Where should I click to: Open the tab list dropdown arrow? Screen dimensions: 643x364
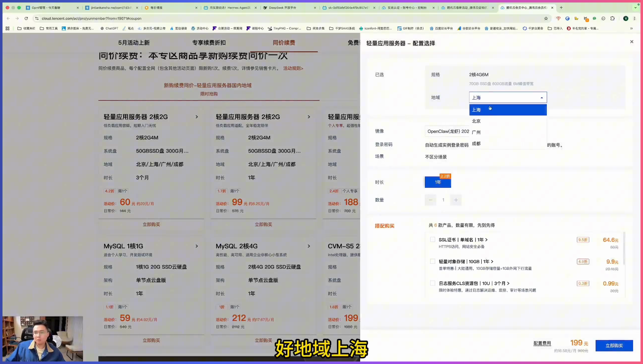(x=635, y=8)
